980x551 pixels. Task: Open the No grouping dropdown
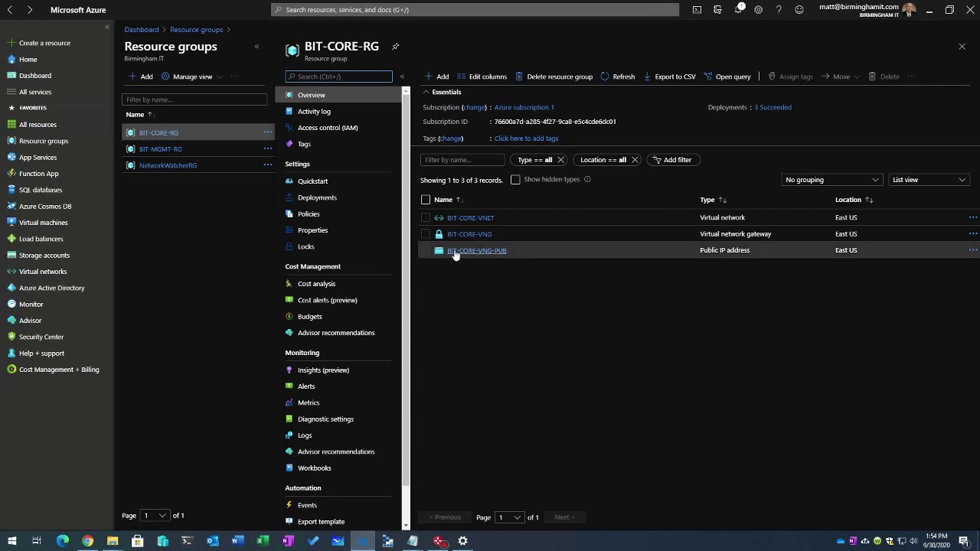[831, 180]
